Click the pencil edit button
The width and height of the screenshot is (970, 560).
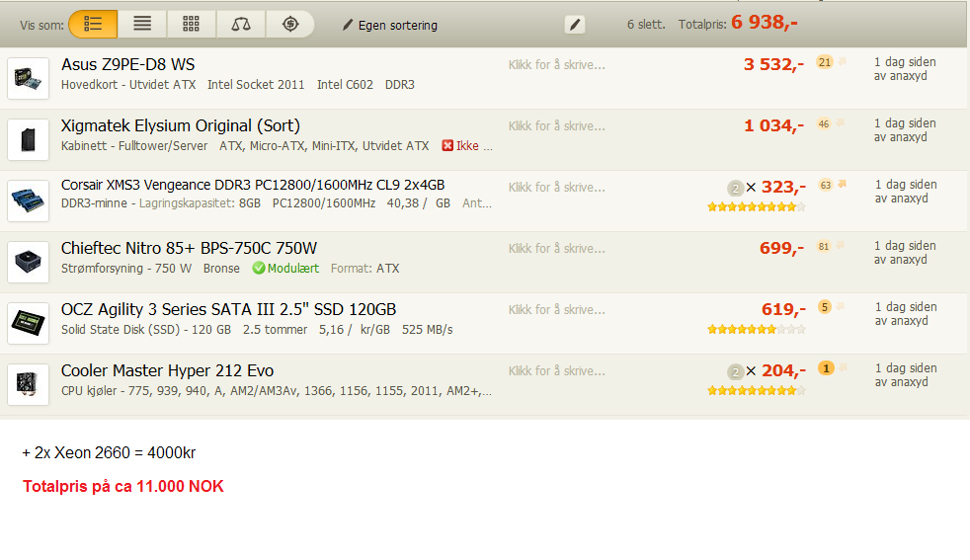pyautogui.click(x=575, y=25)
